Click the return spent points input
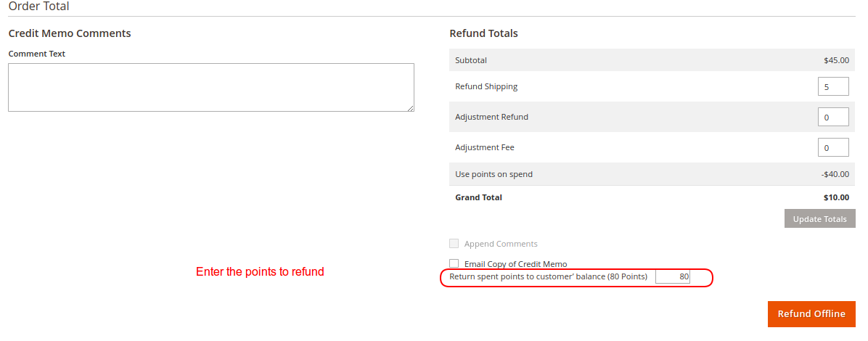The height and width of the screenshot is (341, 868). [x=673, y=276]
